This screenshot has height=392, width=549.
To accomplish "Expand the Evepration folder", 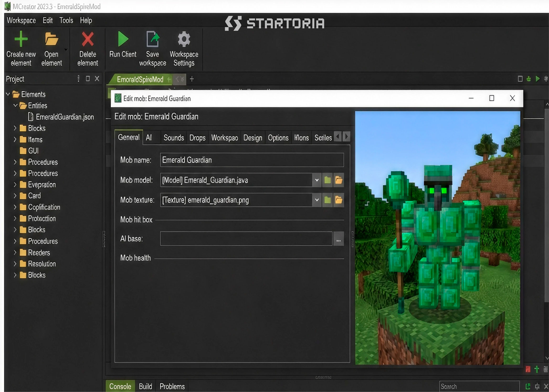I will point(15,184).
